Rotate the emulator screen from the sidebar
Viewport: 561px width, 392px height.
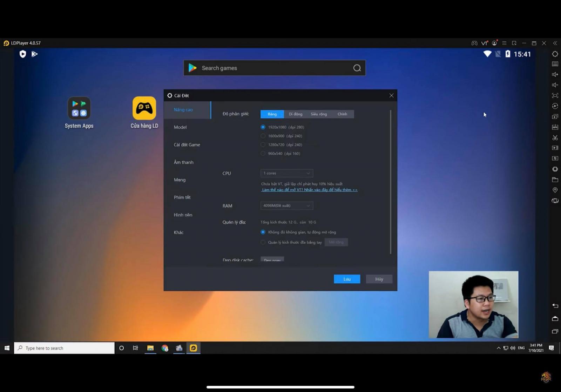coord(555,201)
